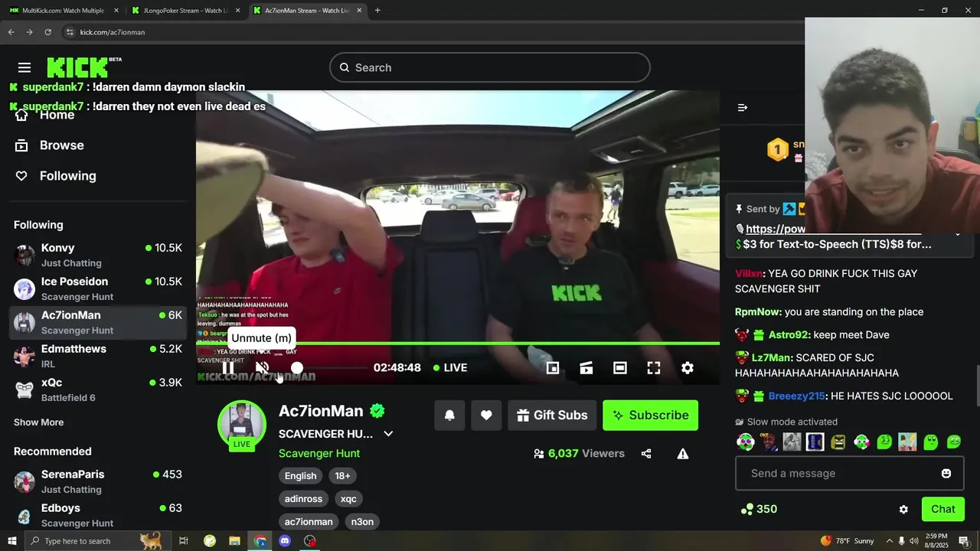Close the Ac7ionMan Stream tab
The image size is (980, 551).
coord(359,11)
